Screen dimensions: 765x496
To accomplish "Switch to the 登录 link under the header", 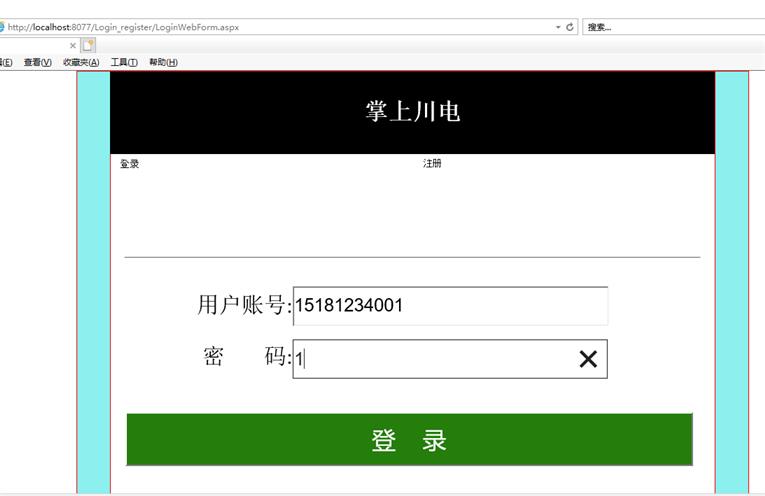I will 130,164.
